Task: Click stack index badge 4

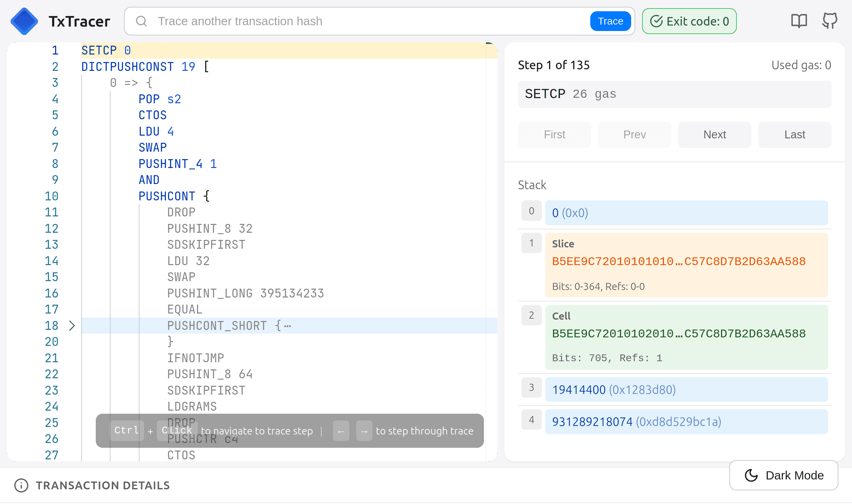Action: pyautogui.click(x=531, y=420)
